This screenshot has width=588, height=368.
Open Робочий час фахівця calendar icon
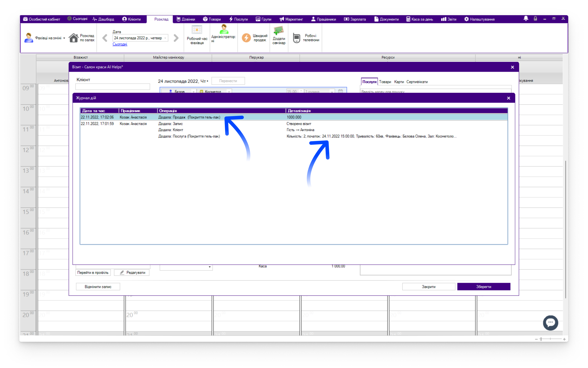(197, 30)
